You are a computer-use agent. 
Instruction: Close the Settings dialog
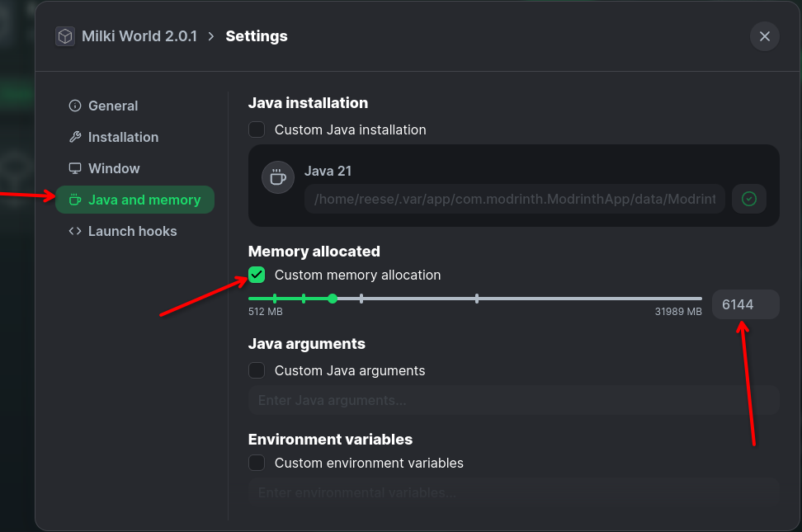click(x=765, y=36)
